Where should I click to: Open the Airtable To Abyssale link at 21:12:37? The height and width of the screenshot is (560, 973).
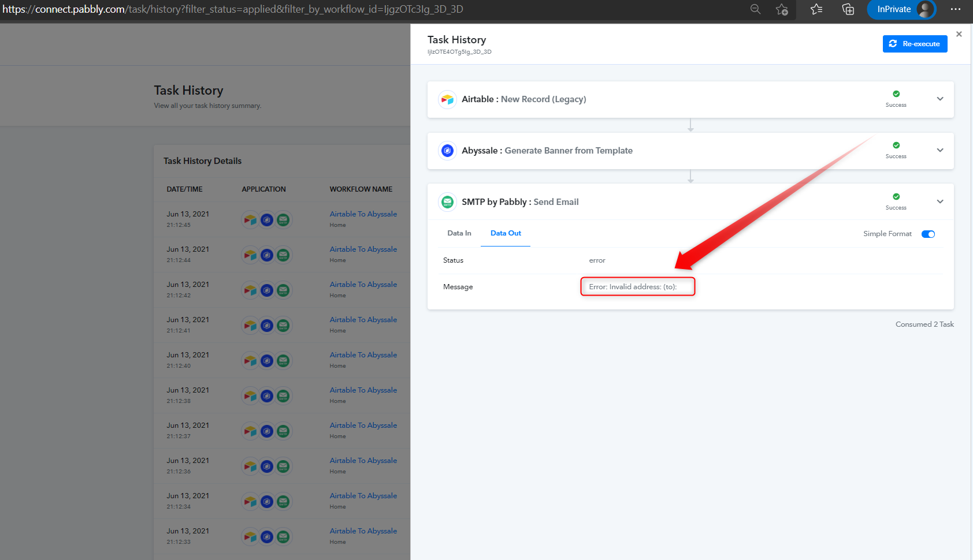363,425
